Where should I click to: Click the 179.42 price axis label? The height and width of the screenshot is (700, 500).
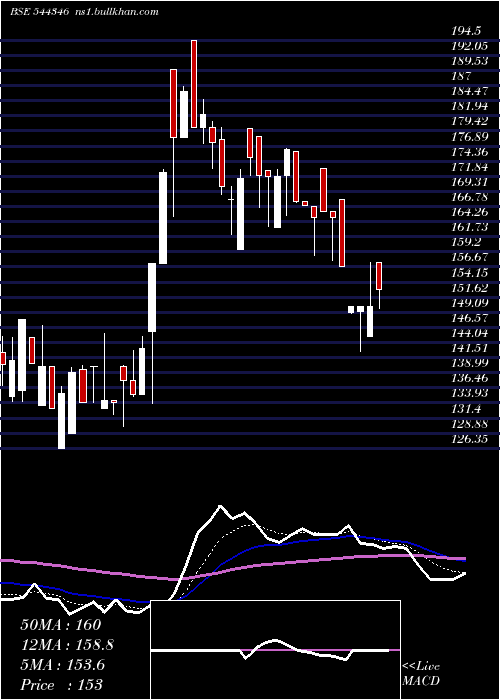click(x=469, y=121)
